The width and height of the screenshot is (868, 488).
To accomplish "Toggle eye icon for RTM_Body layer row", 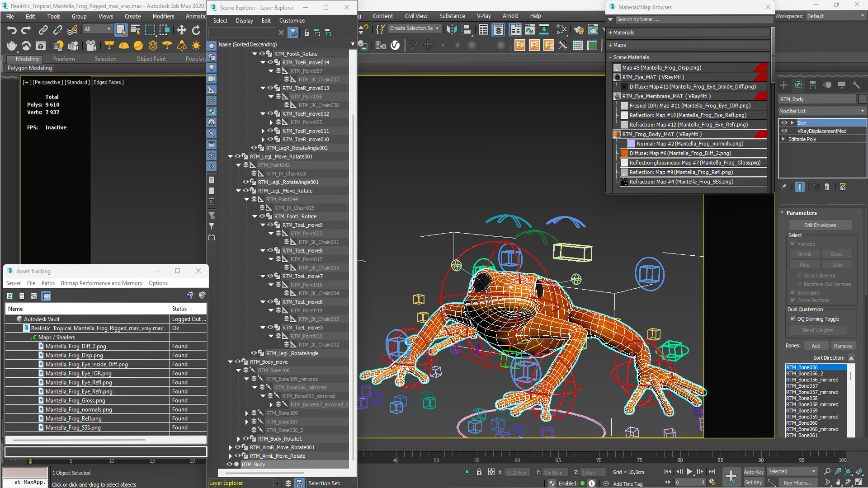I will click(229, 464).
